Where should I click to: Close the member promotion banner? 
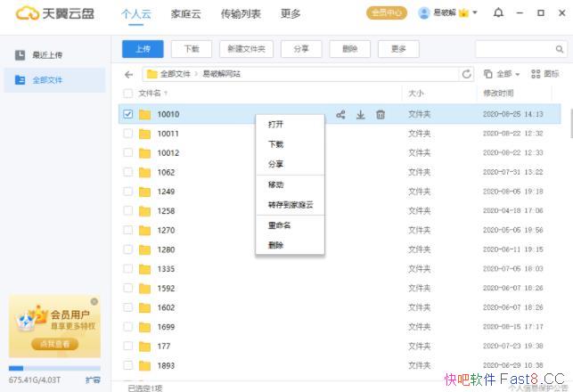(x=94, y=302)
